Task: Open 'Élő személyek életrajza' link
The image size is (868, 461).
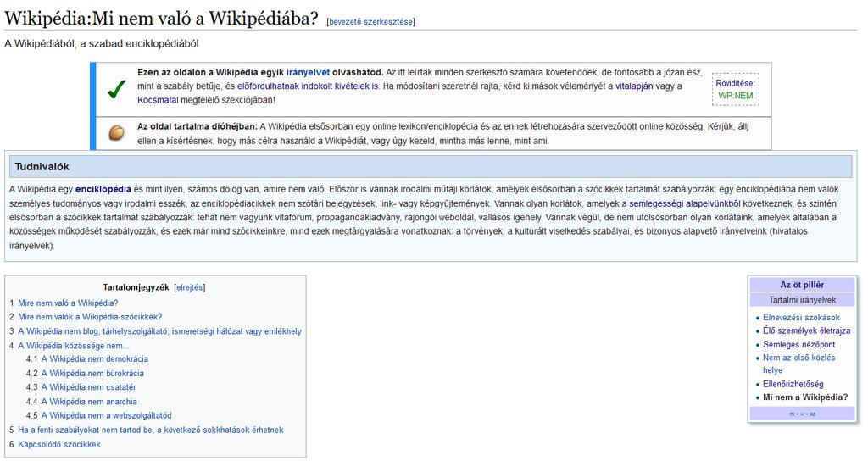Action: tap(807, 330)
